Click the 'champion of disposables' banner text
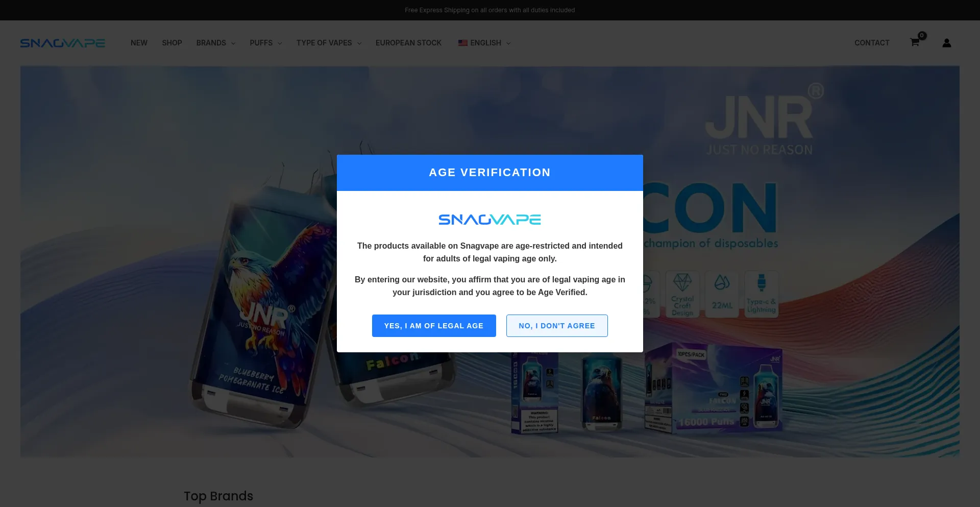The width and height of the screenshot is (980, 507). (x=710, y=244)
